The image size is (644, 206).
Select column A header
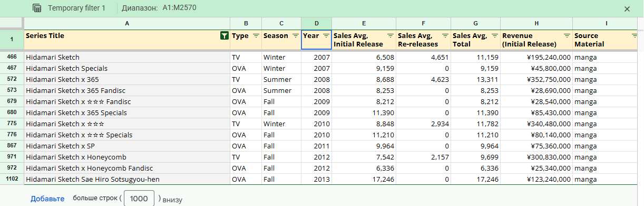point(127,23)
